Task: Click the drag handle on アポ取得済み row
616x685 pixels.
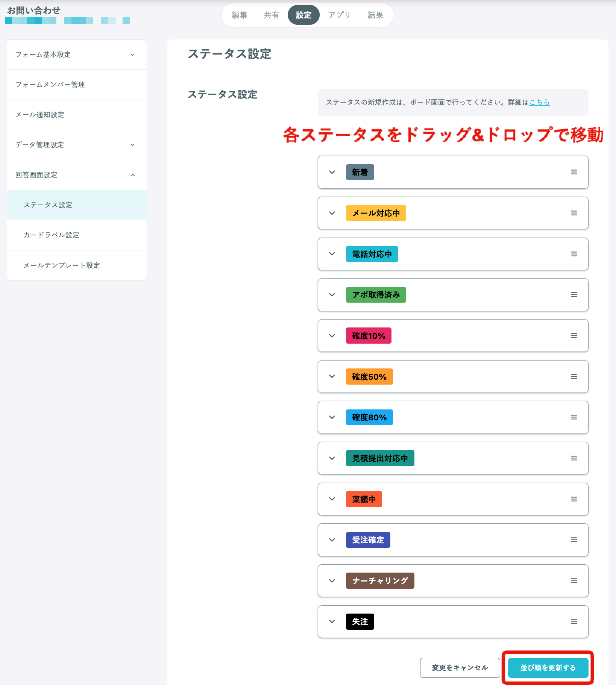Action: (574, 295)
